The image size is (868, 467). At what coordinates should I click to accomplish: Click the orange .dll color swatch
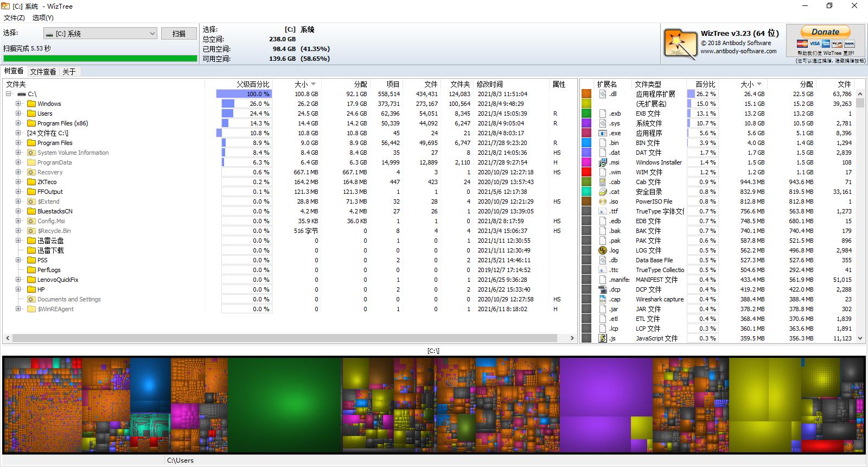[586, 94]
